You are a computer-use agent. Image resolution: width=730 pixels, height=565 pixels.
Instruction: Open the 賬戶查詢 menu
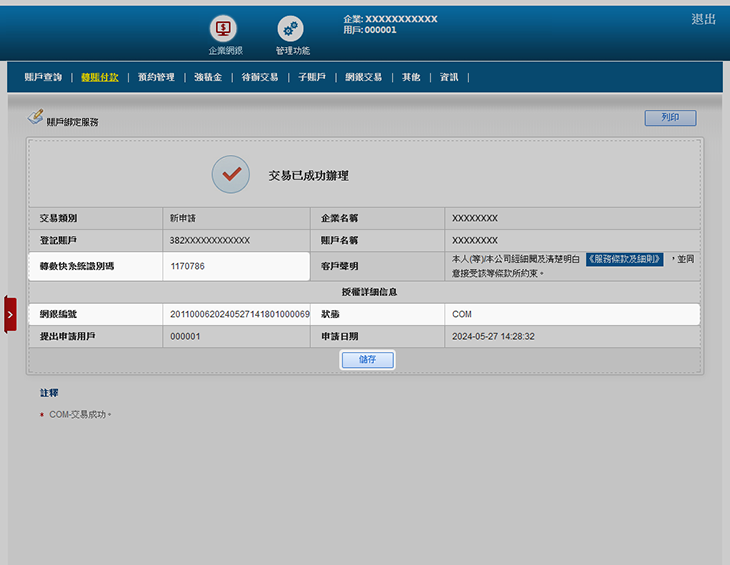43,77
